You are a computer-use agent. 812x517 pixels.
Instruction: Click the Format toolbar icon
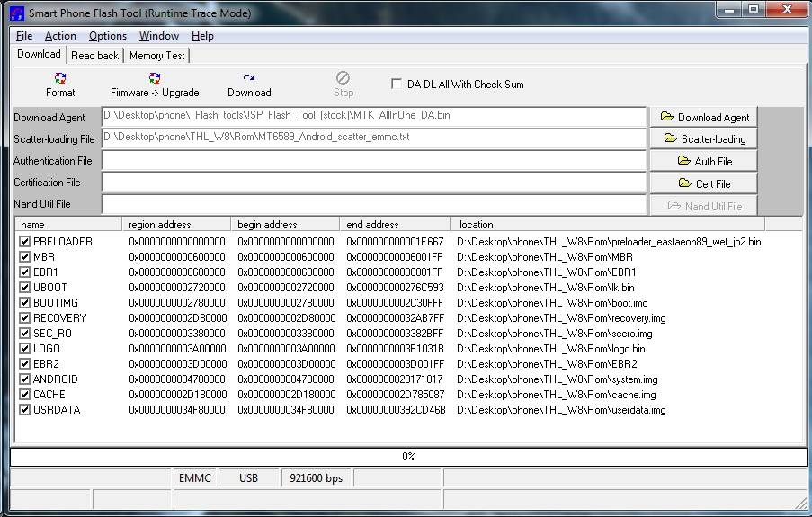click(x=60, y=80)
